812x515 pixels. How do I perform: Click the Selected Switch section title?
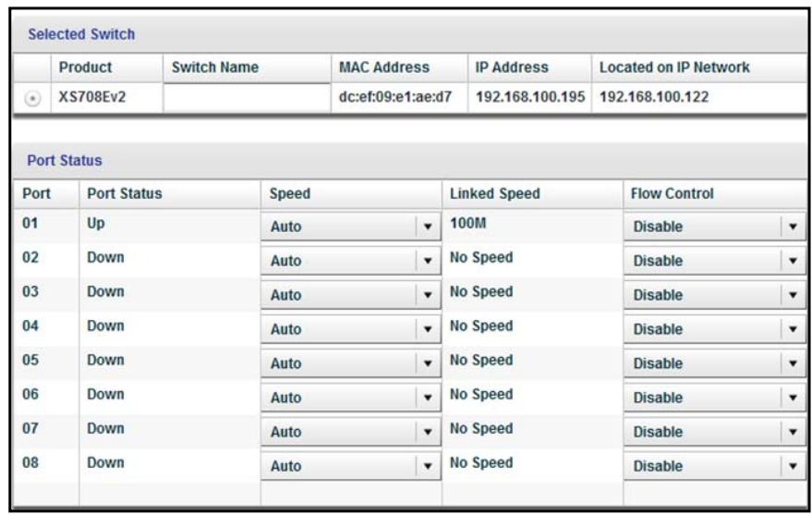(x=81, y=34)
